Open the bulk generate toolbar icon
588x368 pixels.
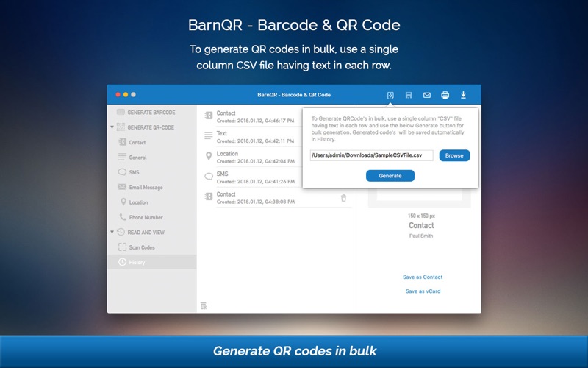[390, 96]
